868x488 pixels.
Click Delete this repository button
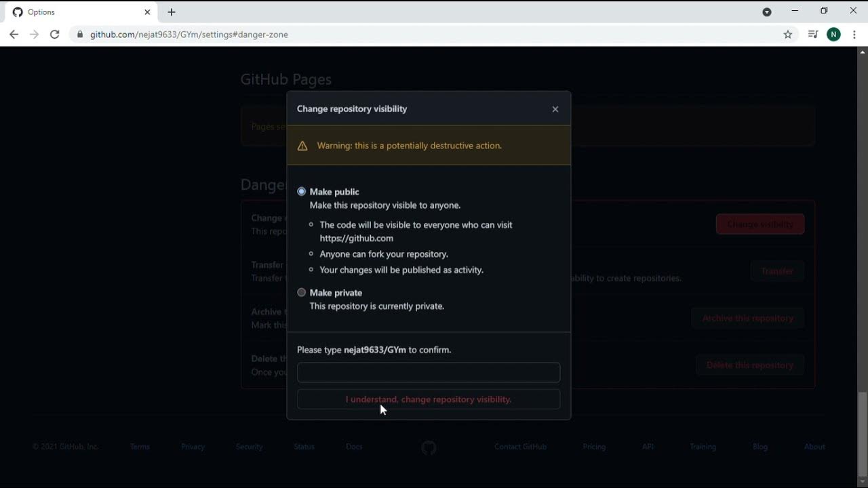click(750, 365)
